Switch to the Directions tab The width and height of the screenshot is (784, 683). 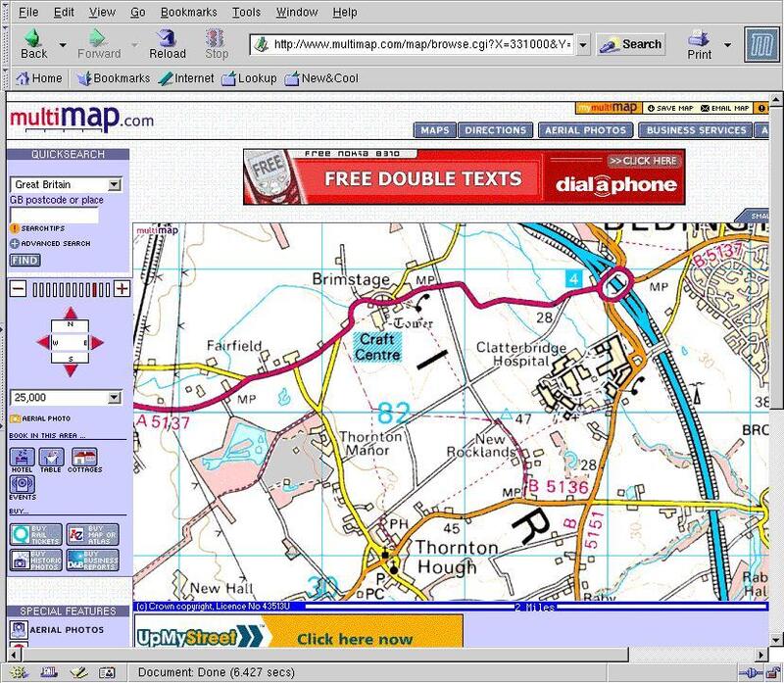point(496,130)
